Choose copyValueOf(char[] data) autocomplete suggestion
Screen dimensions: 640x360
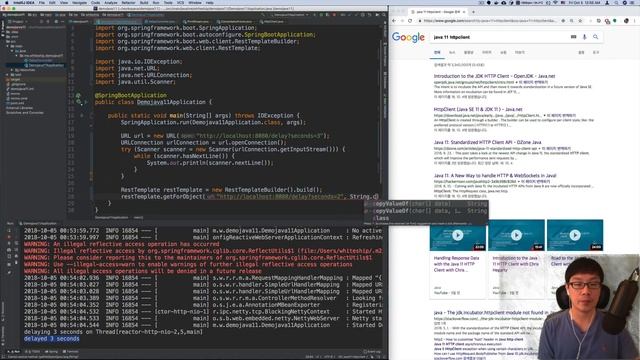point(426,204)
